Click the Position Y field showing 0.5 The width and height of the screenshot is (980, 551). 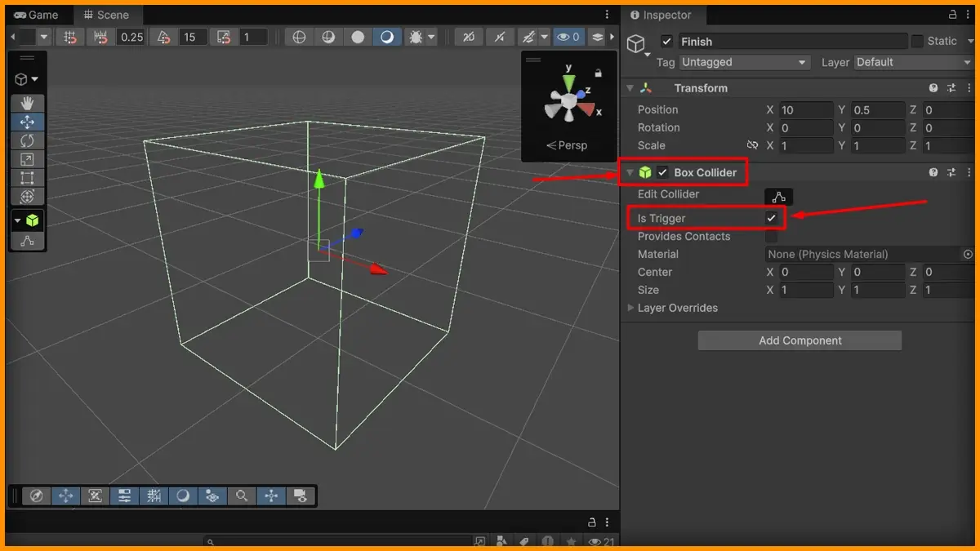(877, 109)
